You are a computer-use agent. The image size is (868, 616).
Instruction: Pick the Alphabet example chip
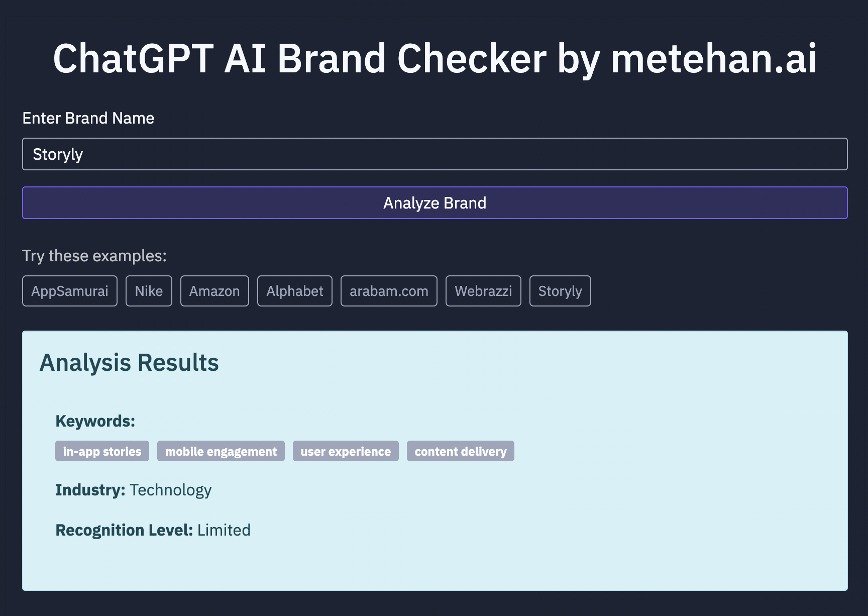[x=295, y=291]
